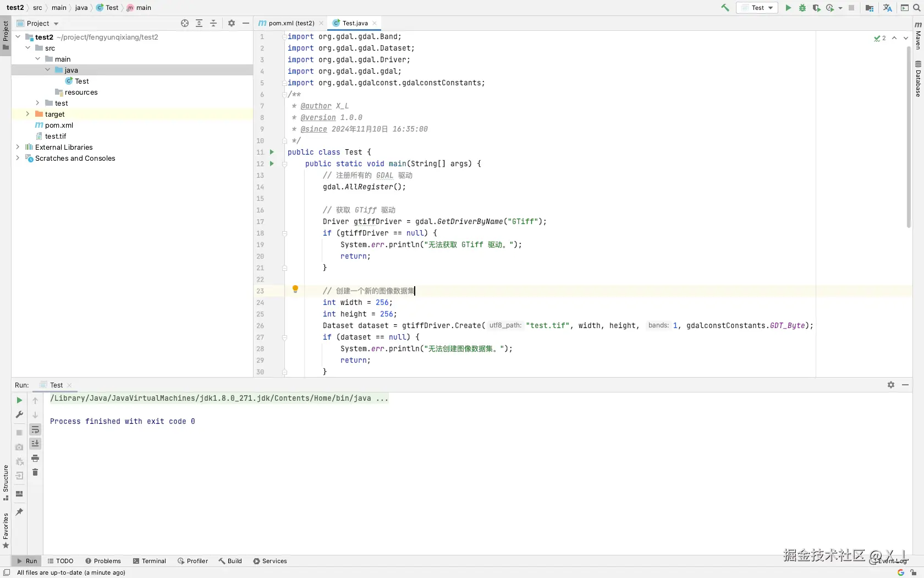The image size is (924, 578).
Task: Click the print icon in the Run panel
Action: 35,459
